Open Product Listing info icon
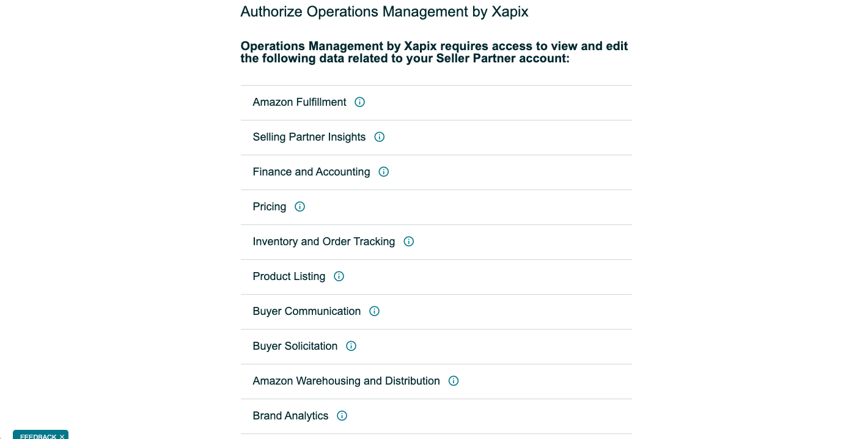Viewport: 868px width, 439px height. pyautogui.click(x=339, y=276)
